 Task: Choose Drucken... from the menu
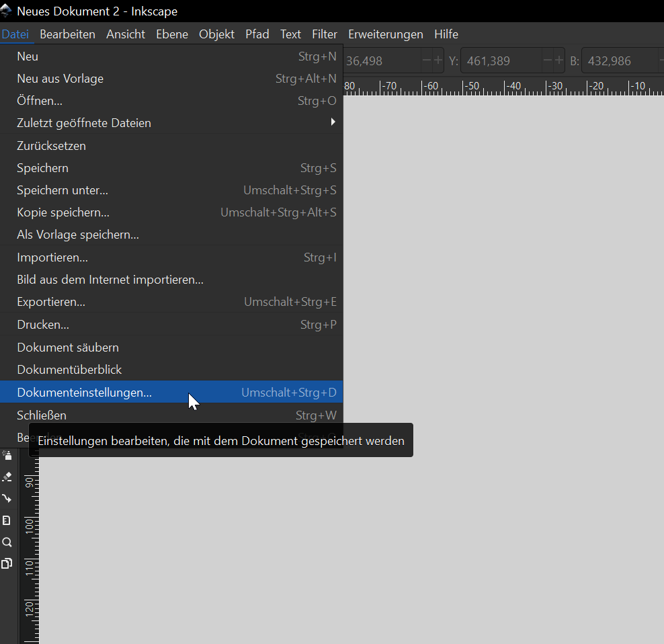pyautogui.click(x=171, y=325)
